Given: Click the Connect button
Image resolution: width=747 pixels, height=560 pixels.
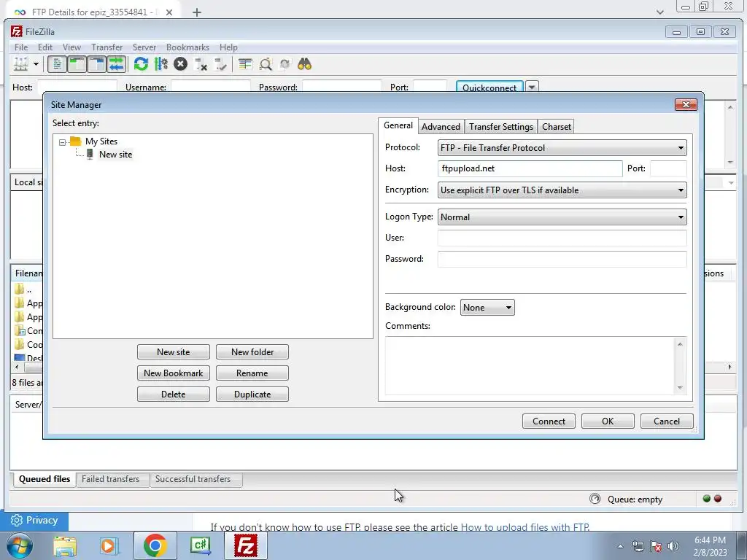Looking at the screenshot, I should point(549,421).
